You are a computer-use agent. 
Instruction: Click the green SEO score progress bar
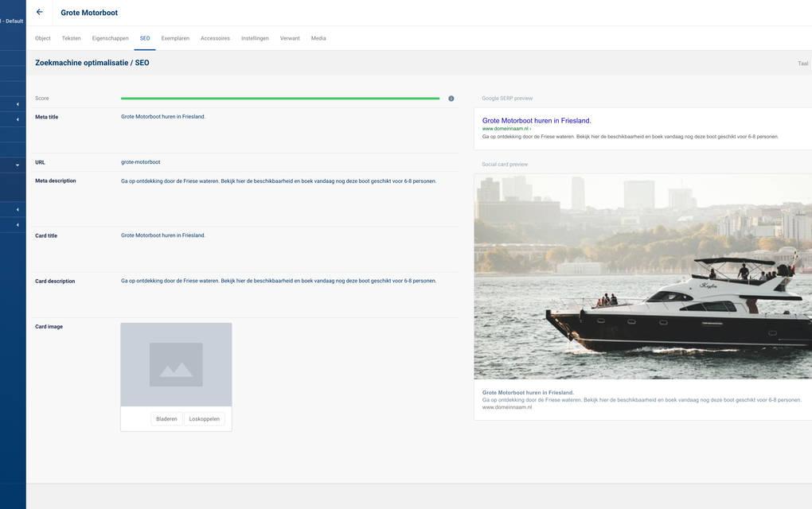tap(280, 99)
